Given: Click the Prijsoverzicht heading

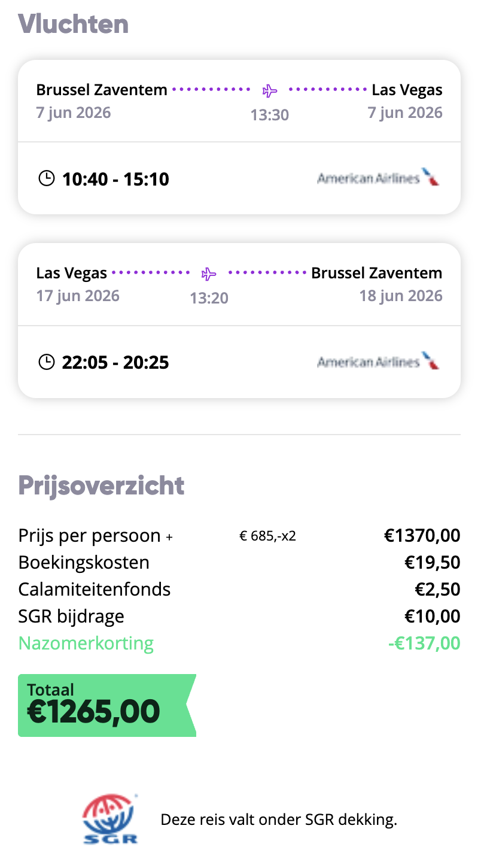Looking at the screenshot, I should point(101,485).
